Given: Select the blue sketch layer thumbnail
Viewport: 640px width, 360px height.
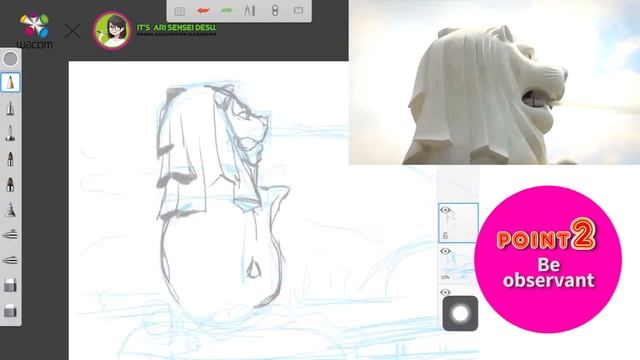Looking at the screenshot, I should tap(458, 264).
